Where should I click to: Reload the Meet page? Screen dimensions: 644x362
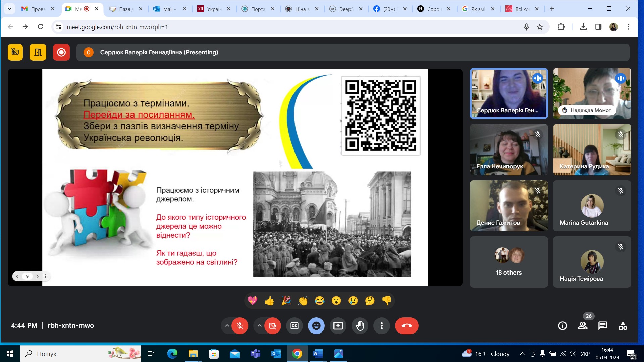pos(40,27)
